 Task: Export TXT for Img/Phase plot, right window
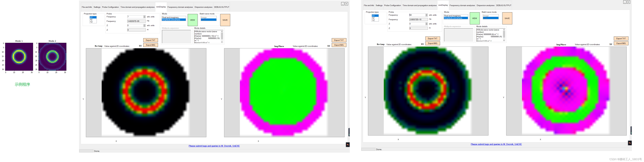pyautogui.click(x=621, y=38)
